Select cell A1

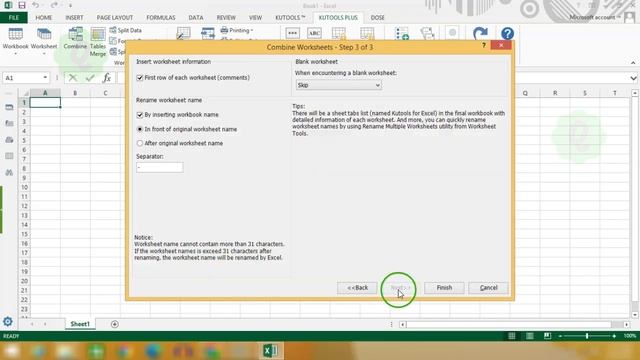point(45,102)
